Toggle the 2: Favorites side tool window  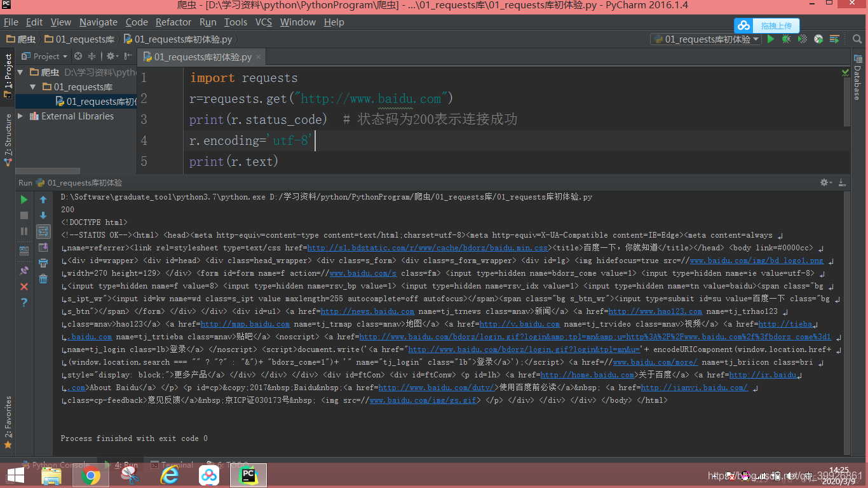(8, 422)
